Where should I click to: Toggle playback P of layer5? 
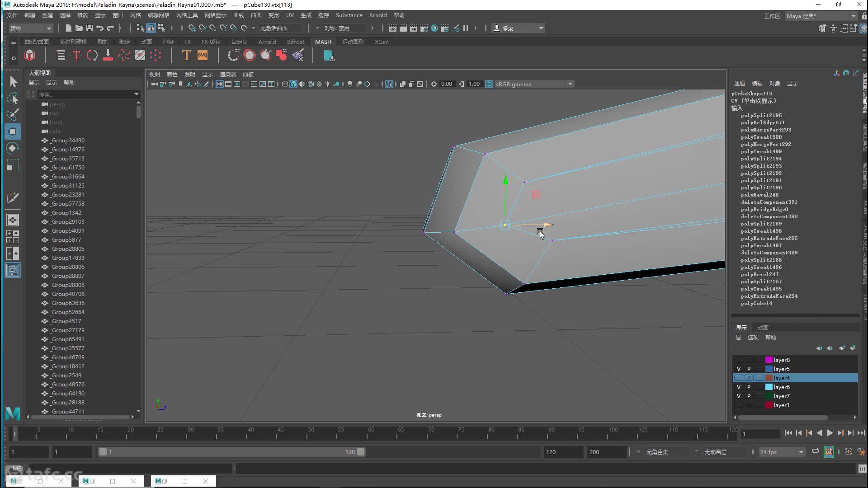[x=749, y=369]
